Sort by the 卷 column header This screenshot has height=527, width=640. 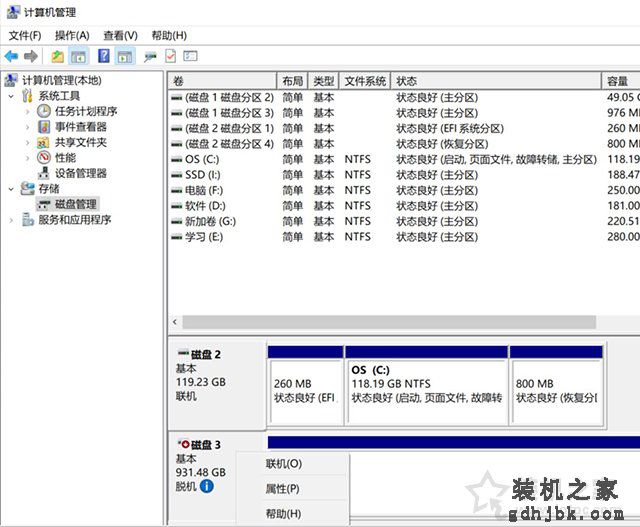(x=222, y=81)
